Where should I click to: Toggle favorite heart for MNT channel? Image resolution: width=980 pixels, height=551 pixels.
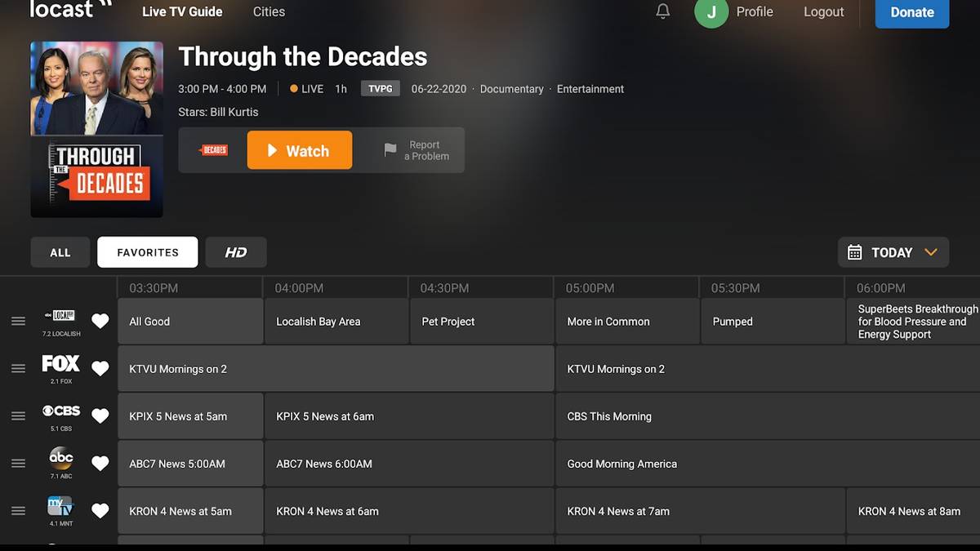click(x=100, y=511)
